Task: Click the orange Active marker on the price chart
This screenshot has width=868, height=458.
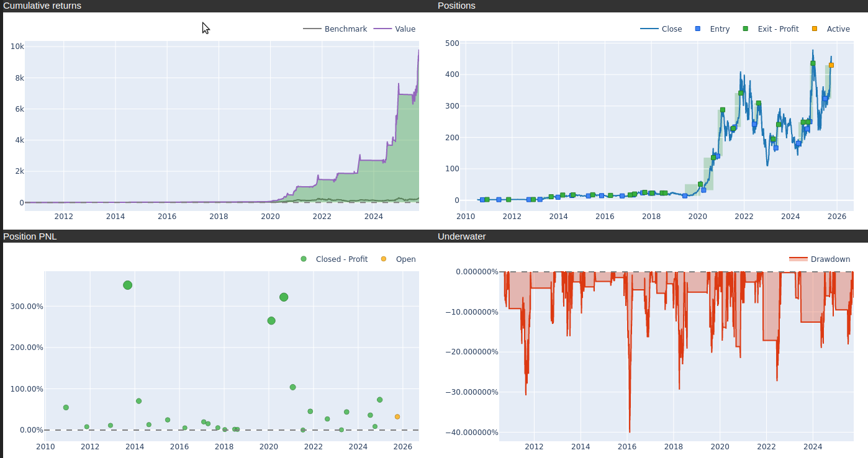Action: 831,65
